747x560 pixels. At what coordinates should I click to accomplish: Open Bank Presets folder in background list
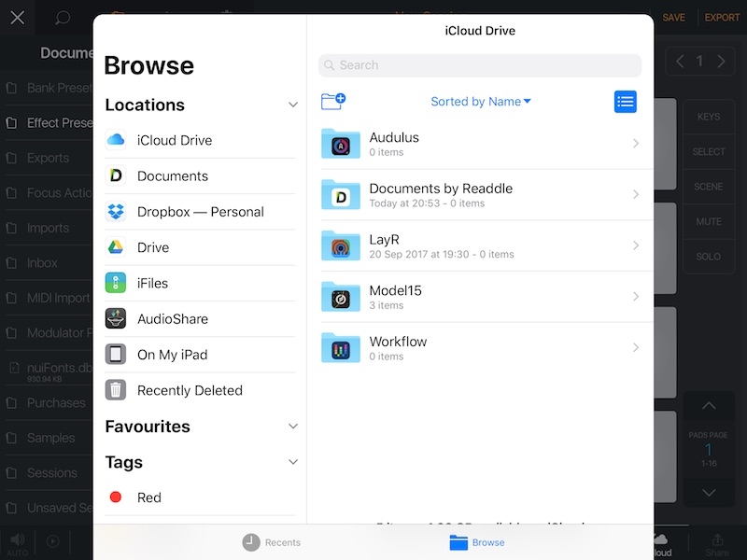49,88
